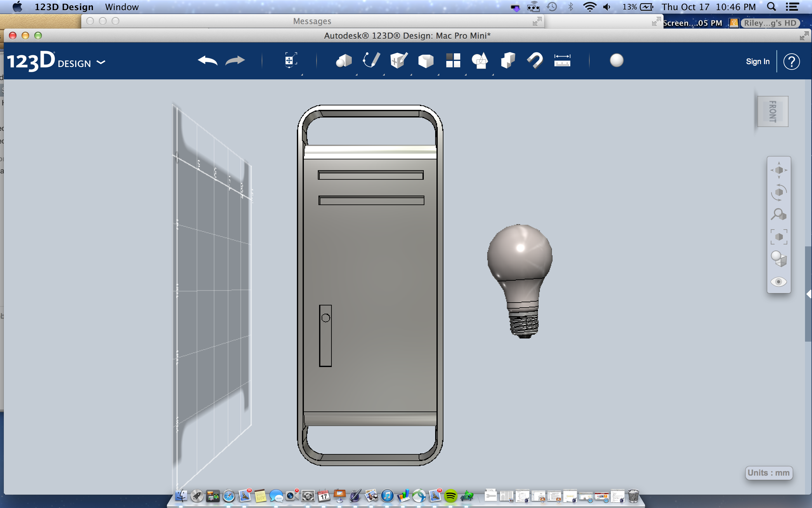Open iTunes from the Dock

387,496
